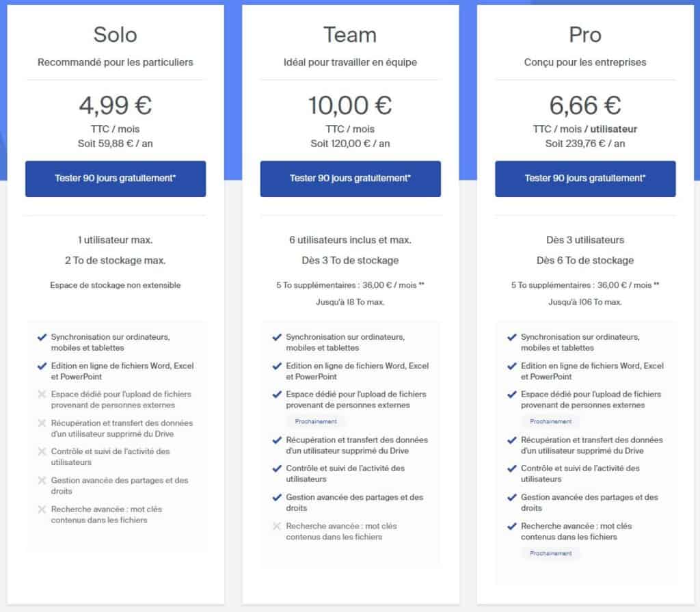Click the Pro checkmark beside "Recherche avancée"
The image size is (700, 612).
512,527
